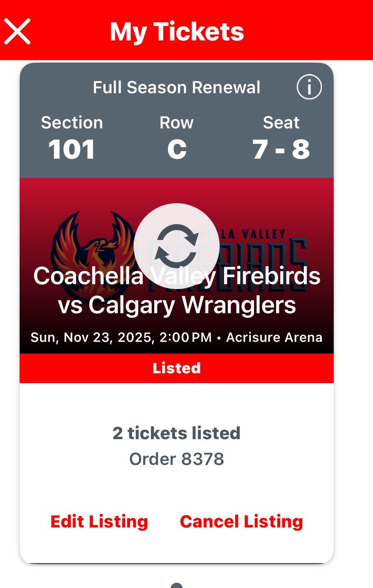Click the X to close My Tickets
The height and width of the screenshot is (588, 373).
pyautogui.click(x=17, y=31)
